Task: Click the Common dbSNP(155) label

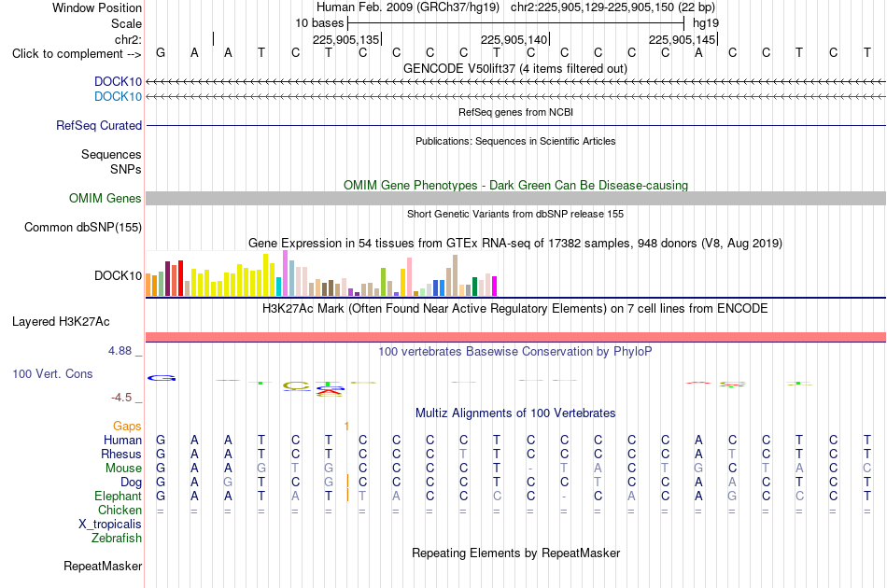Action: pyautogui.click(x=82, y=228)
